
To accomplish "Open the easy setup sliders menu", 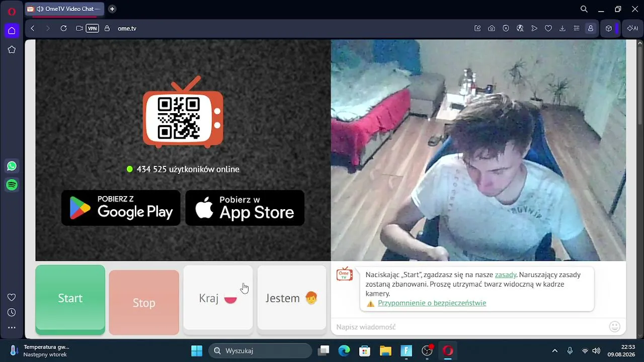I will coord(577,29).
